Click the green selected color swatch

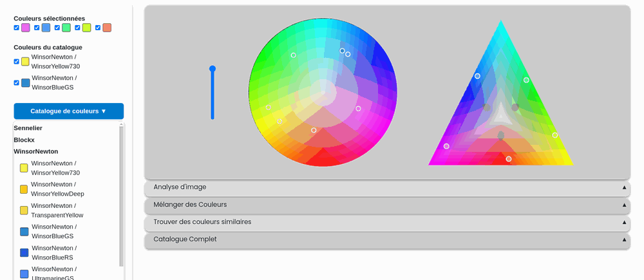(66, 28)
